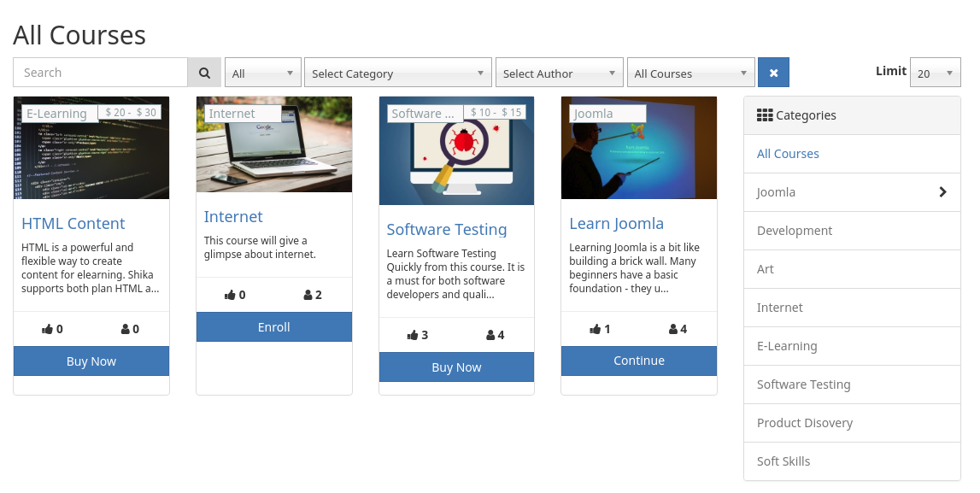
Task: Click the grid icon beside Categories heading
Action: point(765,115)
